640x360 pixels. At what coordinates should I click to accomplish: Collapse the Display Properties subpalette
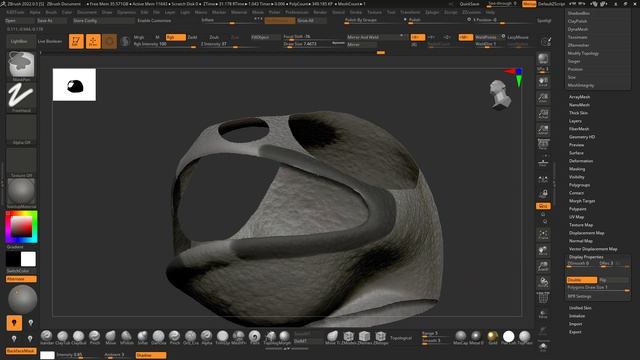click(x=586, y=257)
